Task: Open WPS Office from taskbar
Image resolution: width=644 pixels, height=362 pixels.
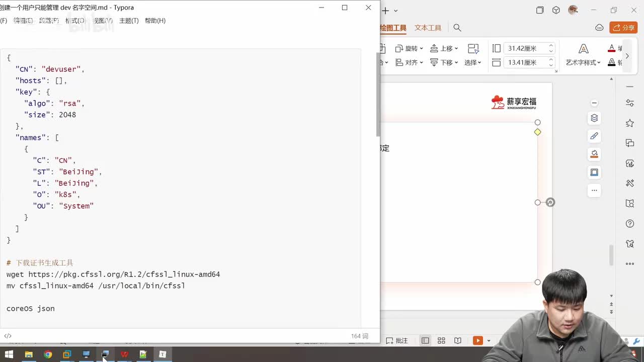Action: click(x=124, y=354)
